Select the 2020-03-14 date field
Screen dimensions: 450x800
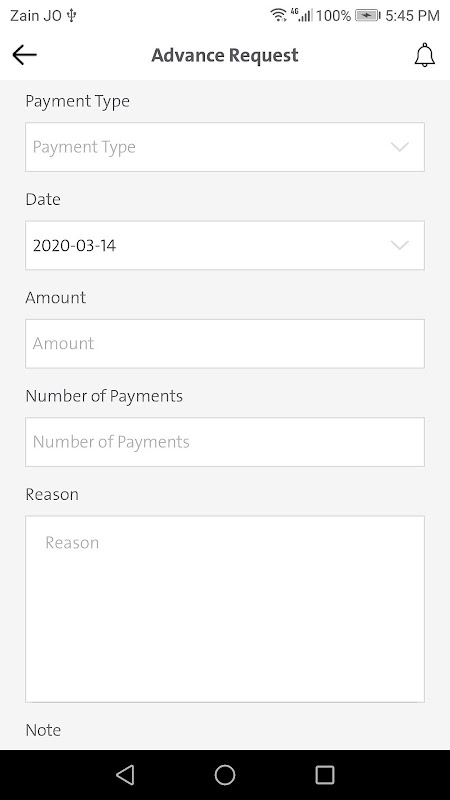coord(225,245)
